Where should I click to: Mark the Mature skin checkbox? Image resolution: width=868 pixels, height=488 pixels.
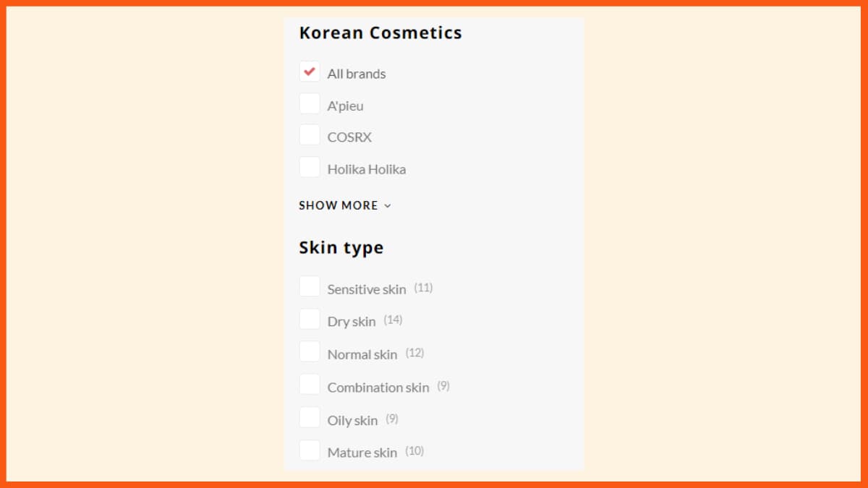click(x=310, y=450)
